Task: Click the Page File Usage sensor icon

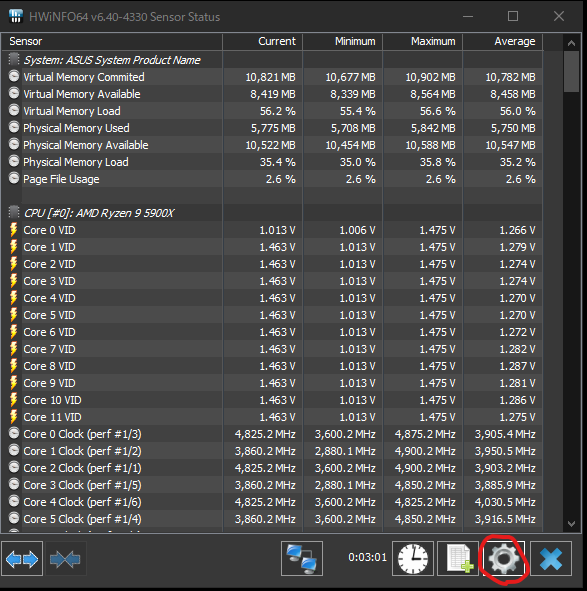Action: [14, 178]
